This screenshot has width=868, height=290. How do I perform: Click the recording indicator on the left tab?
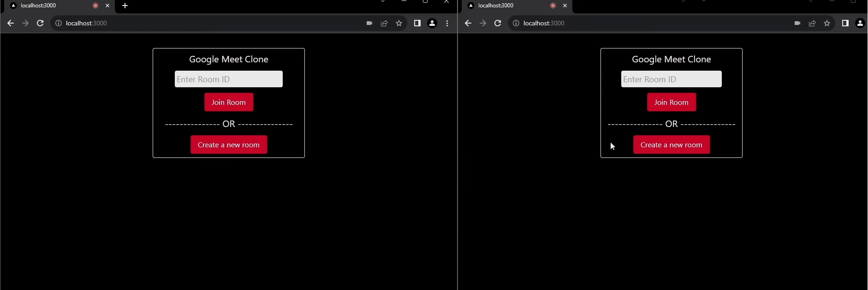pos(95,6)
